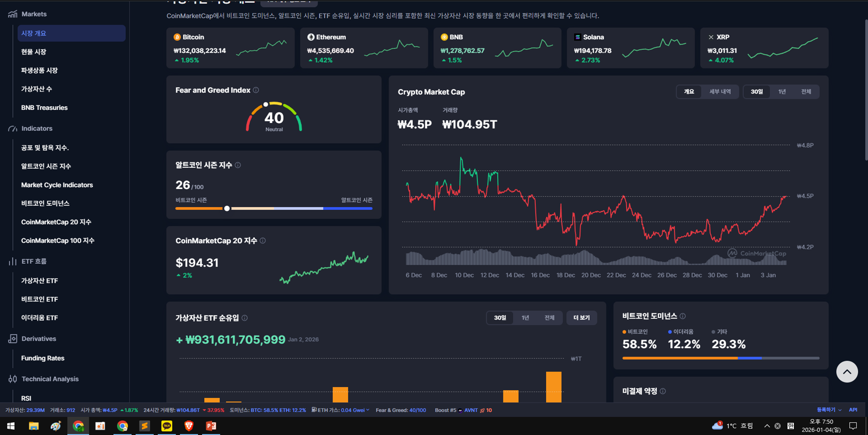Open Brave browser from the taskbar

[189, 426]
